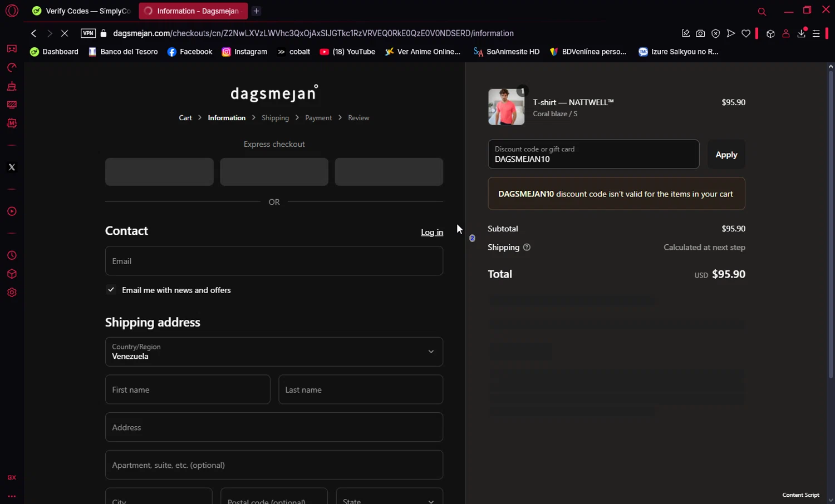
Task: Open the cobalt bookmark
Action: (293, 52)
